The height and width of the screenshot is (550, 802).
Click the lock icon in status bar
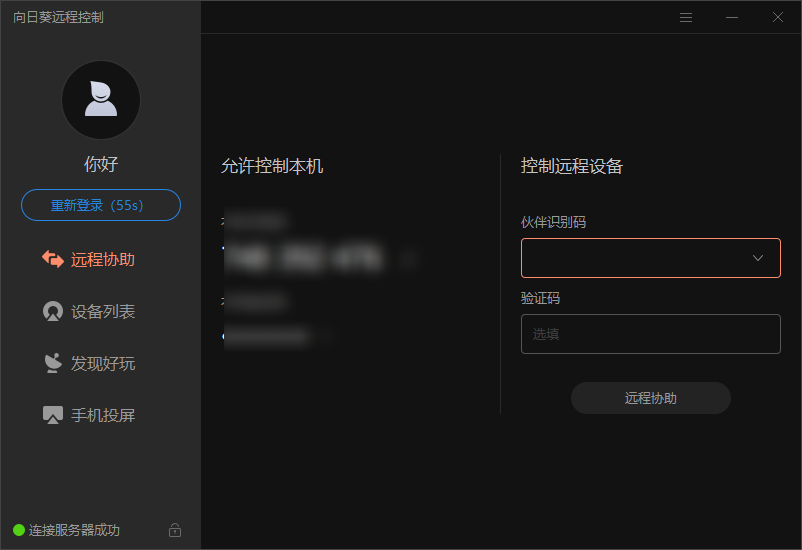(175, 530)
